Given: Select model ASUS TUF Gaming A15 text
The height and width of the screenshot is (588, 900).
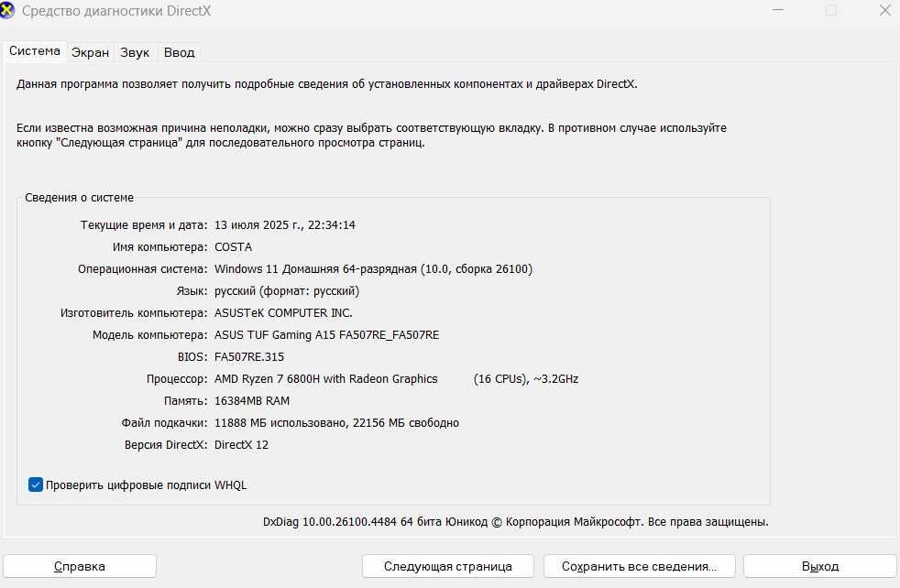Looking at the screenshot, I should coord(326,335).
